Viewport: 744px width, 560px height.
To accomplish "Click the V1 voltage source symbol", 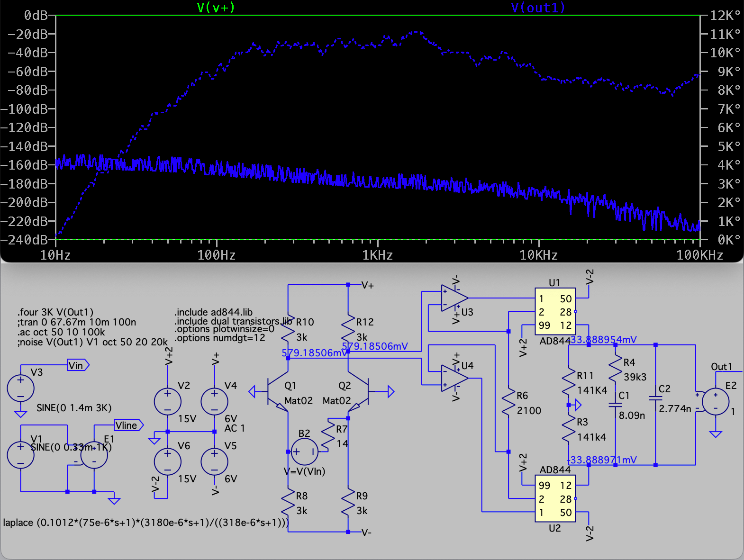I will [x=20, y=455].
